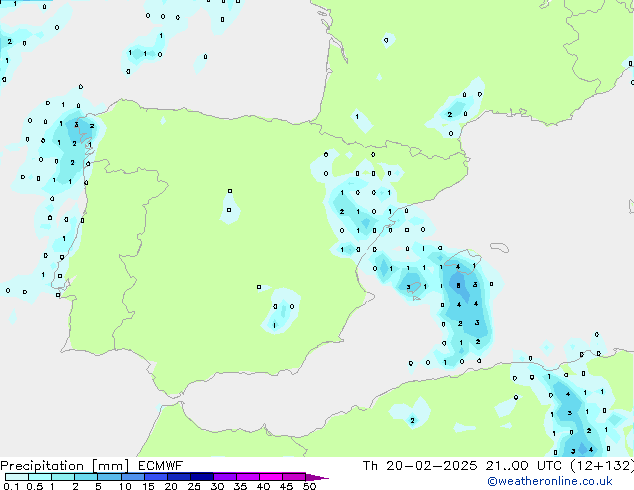Screen dimensions: 634x490
Task: Click the legend arrow tip above 50
Action: pos(318,477)
